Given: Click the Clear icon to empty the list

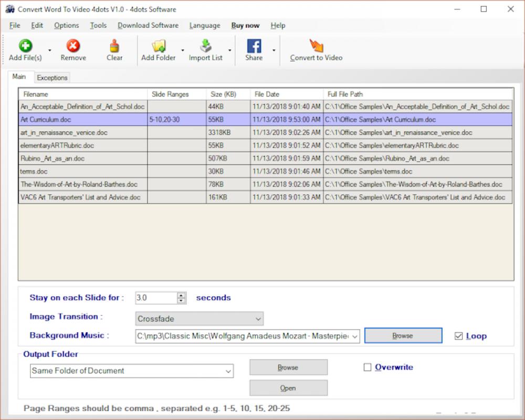Looking at the screenshot, I should coord(114,46).
